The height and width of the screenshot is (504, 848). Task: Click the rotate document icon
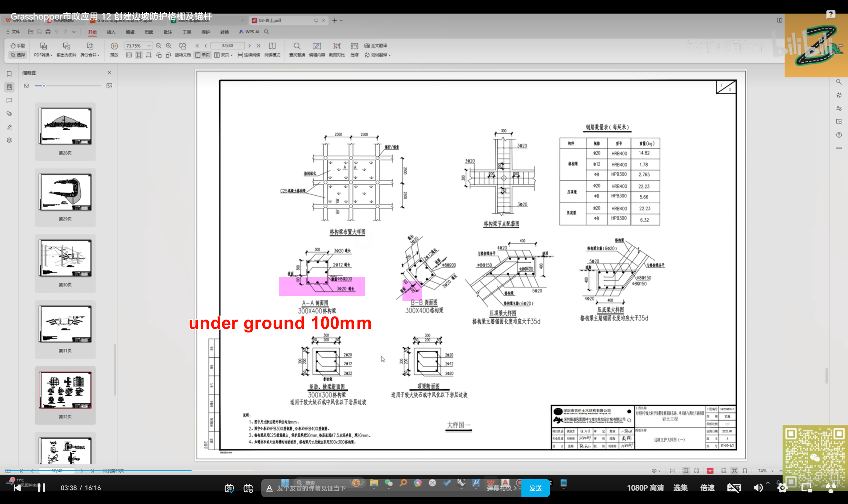pos(183,46)
